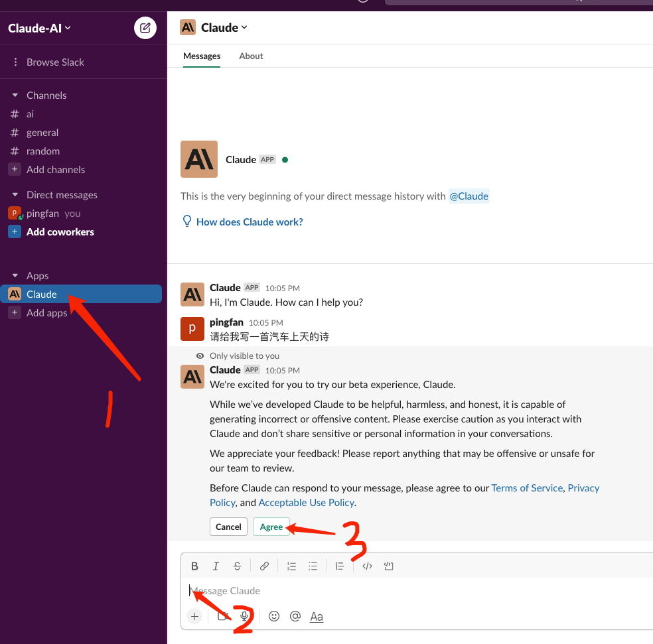Click the bulleted list icon
The width and height of the screenshot is (653, 644).
tap(313, 566)
